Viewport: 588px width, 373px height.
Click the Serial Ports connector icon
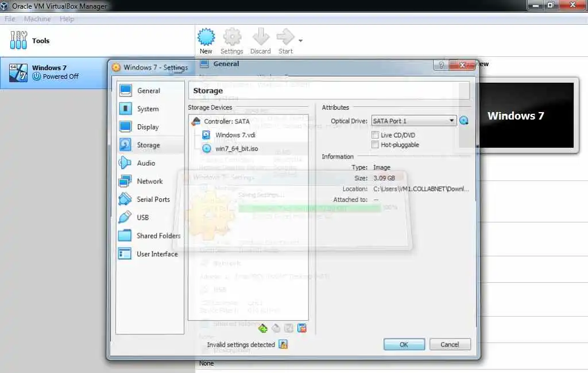click(x=125, y=199)
